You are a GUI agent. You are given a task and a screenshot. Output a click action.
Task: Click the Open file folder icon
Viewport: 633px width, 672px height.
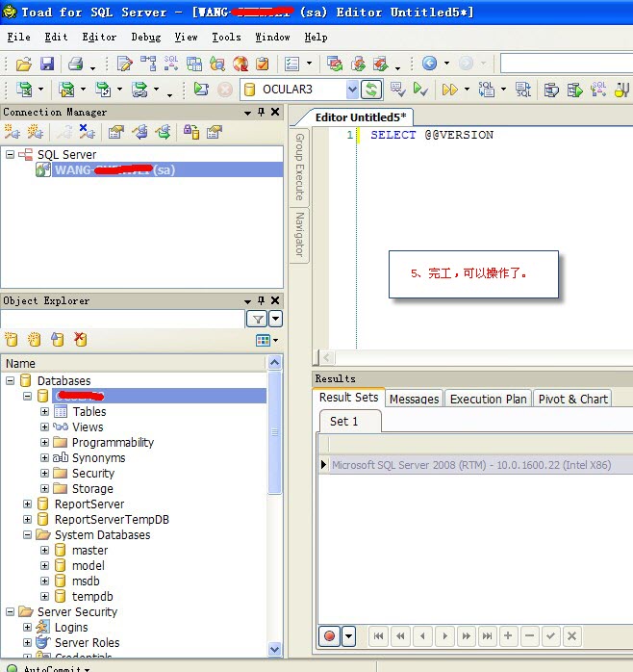[x=24, y=64]
